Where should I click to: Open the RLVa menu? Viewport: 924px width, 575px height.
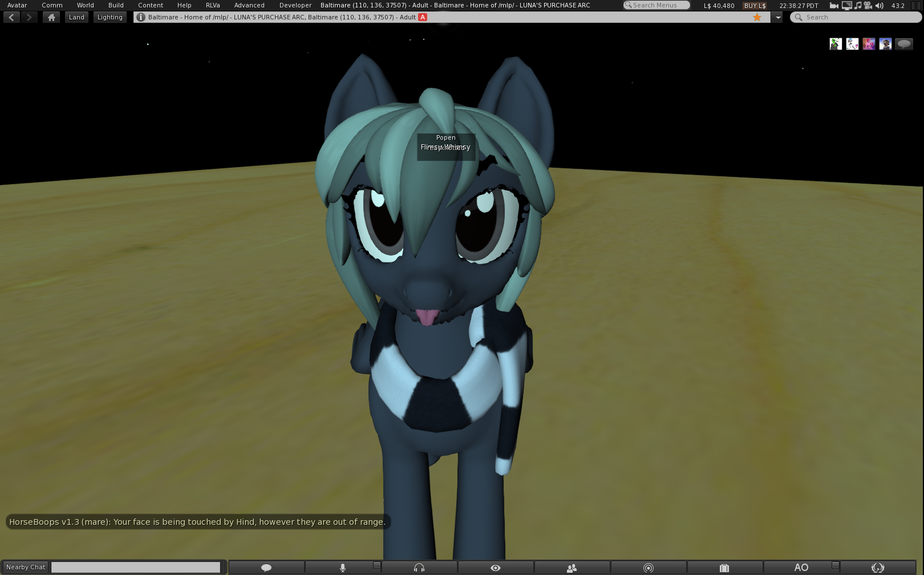[213, 5]
